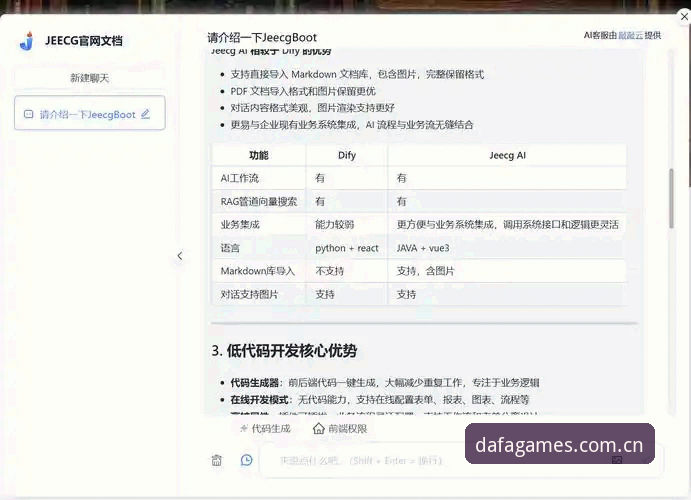Collapse the sidebar with the left chevron
The width and height of the screenshot is (691, 500).
click(180, 256)
